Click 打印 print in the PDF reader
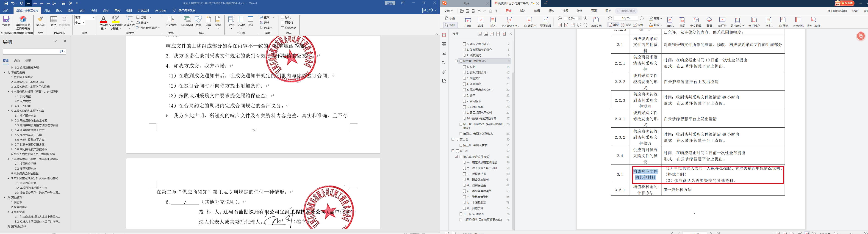868x234 pixels. coord(468,22)
